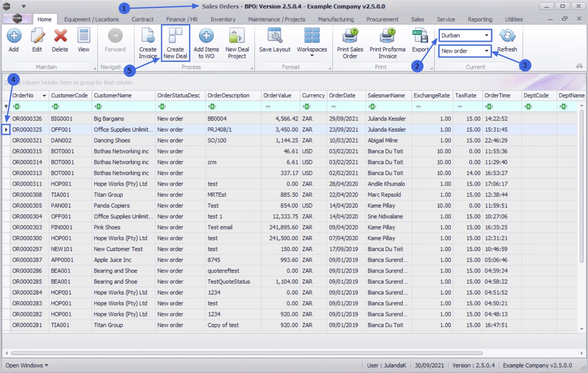Screen dimensions: 588x373
Task: Select order number OR0000303
Action: coord(27,227)
